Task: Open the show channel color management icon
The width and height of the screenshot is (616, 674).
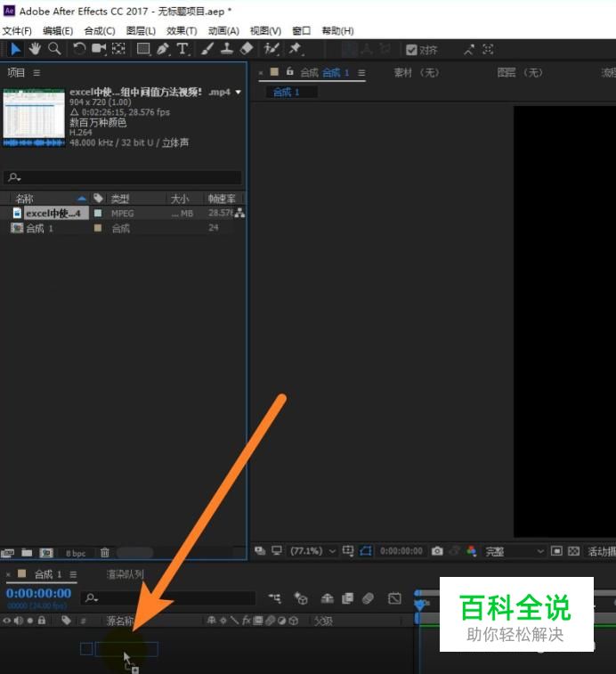Action: [x=472, y=551]
